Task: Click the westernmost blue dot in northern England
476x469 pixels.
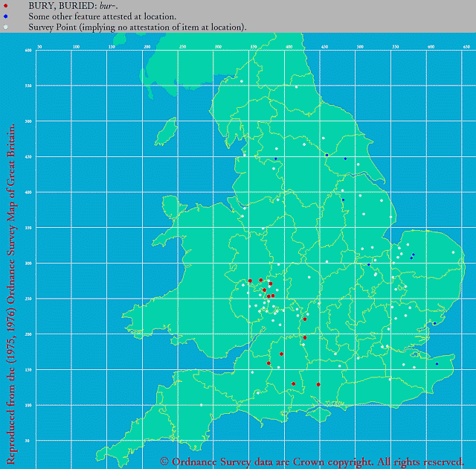Action: tap(276, 159)
